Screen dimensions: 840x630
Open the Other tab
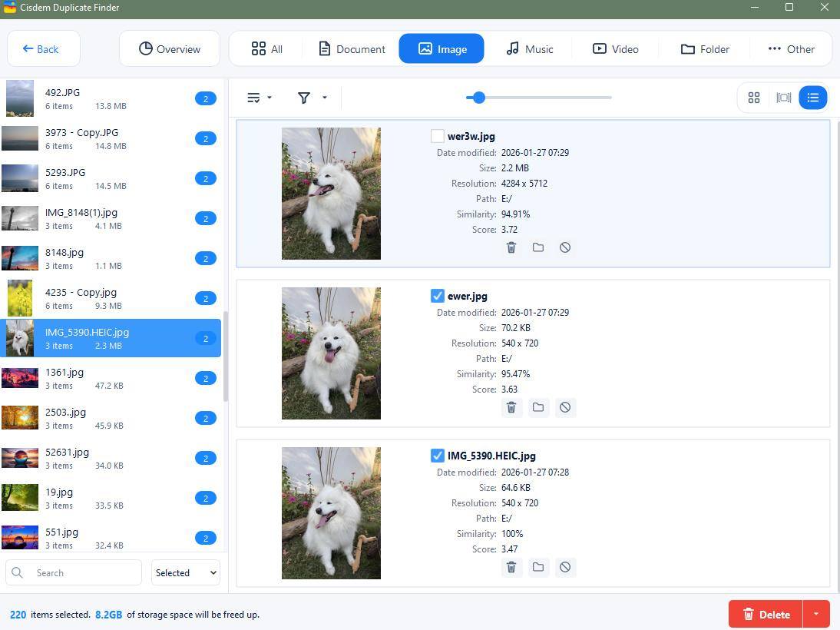coord(791,49)
